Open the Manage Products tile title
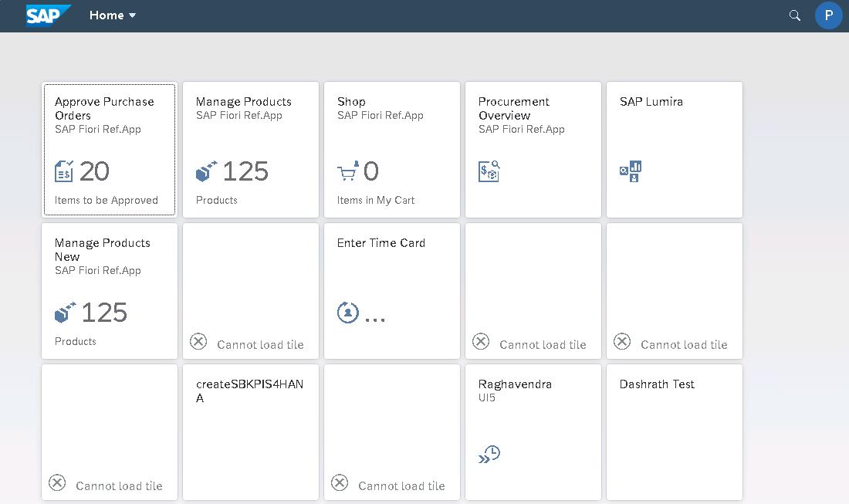 tap(243, 102)
